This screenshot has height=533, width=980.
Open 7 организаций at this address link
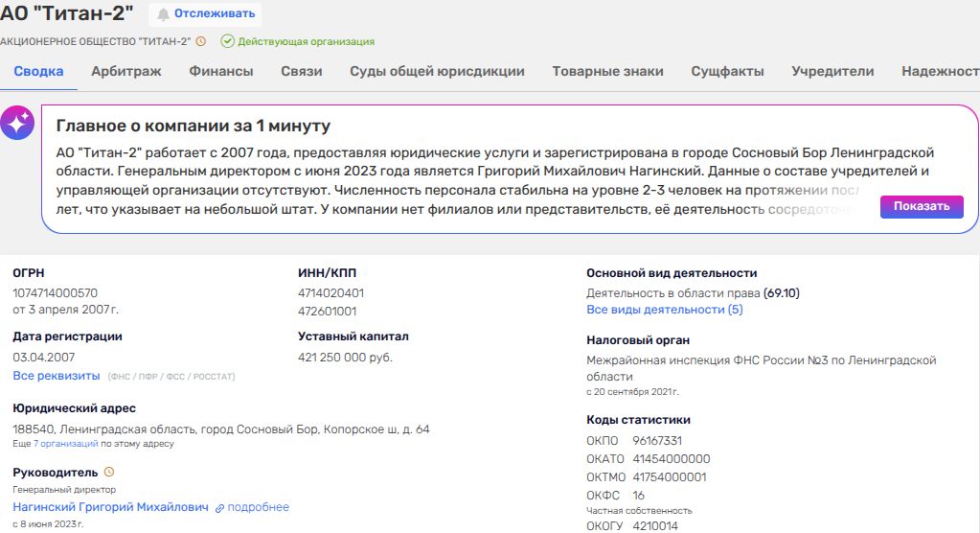(66, 444)
